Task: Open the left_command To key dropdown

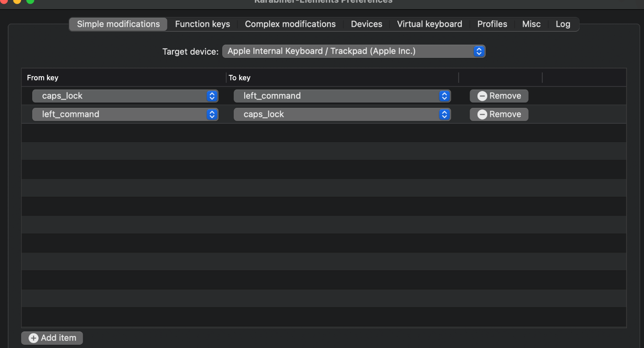Action: tap(342, 114)
